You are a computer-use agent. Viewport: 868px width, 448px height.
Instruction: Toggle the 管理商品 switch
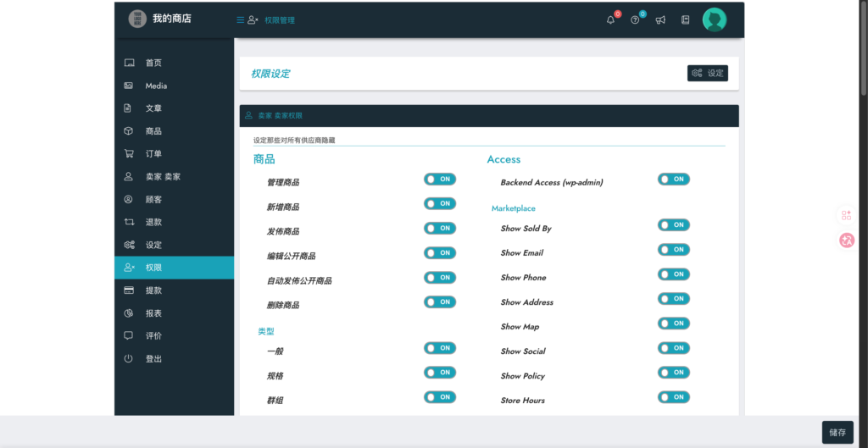pos(440,180)
